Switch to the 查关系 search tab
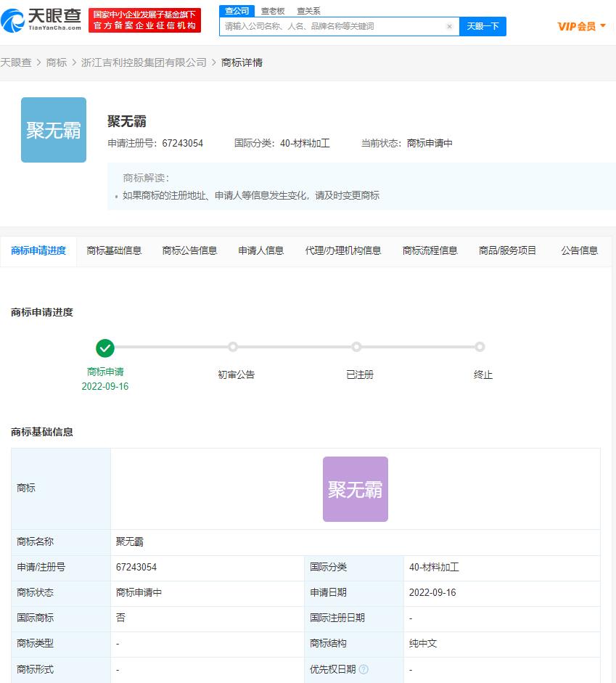The image size is (616, 683). (x=308, y=11)
